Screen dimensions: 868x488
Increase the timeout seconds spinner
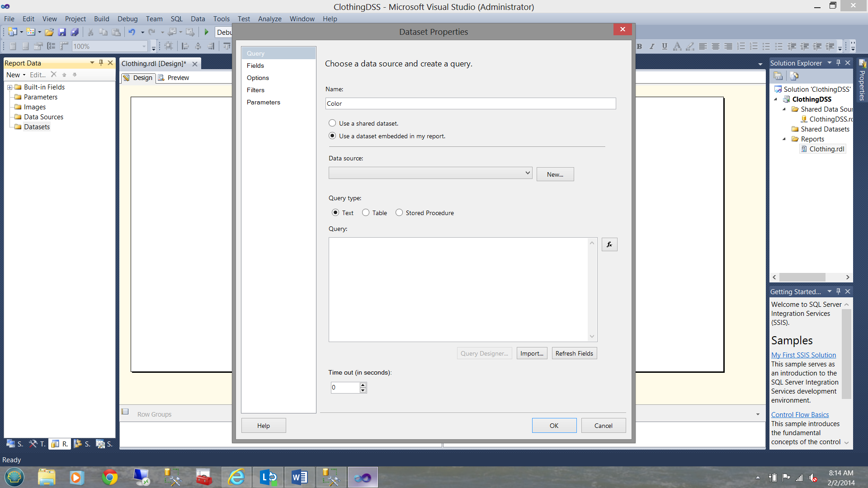[x=363, y=385]
